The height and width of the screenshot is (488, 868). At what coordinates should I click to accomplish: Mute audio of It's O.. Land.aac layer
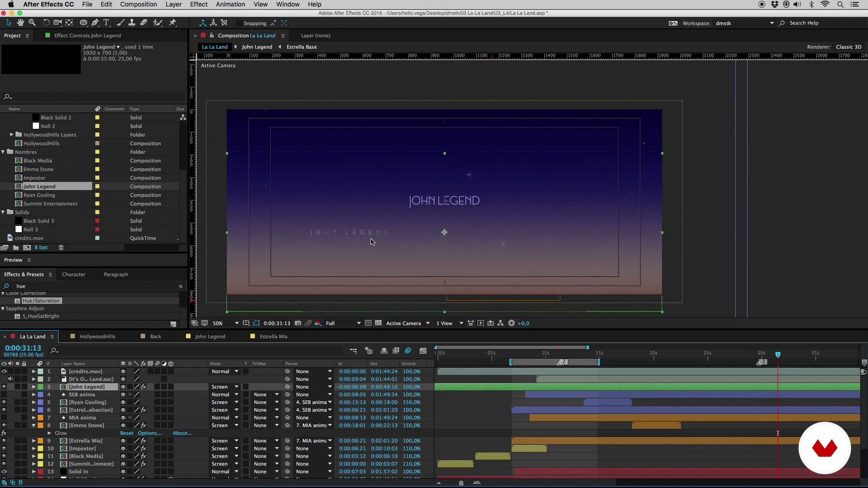[10, 379]
